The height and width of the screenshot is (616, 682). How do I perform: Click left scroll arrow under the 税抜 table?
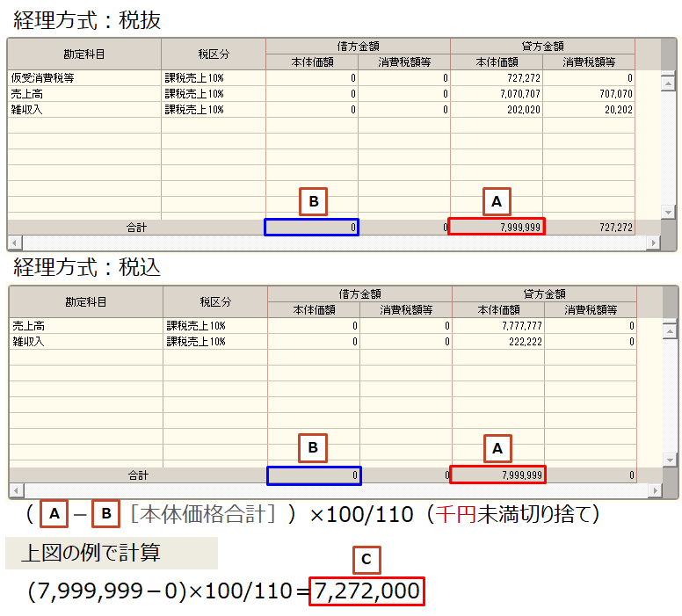[12, 242]
